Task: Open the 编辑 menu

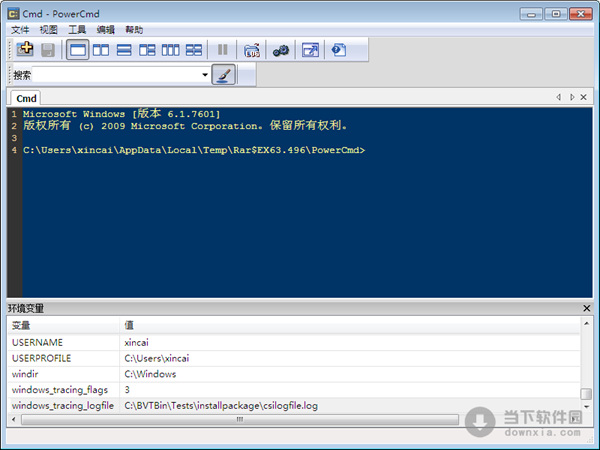Action: (106, 29)
